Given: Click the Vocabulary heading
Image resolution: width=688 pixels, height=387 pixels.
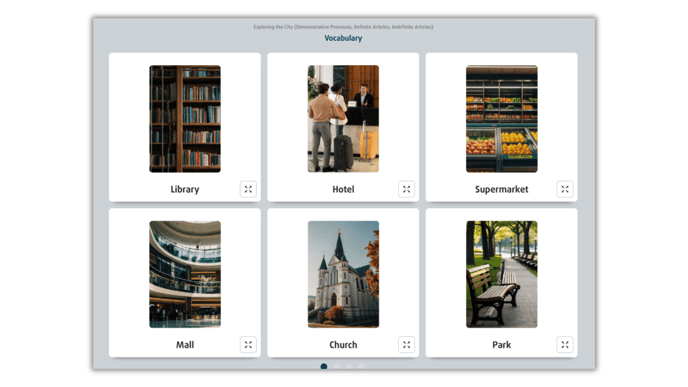Looking at the screenshot, I should coord(343,38).
